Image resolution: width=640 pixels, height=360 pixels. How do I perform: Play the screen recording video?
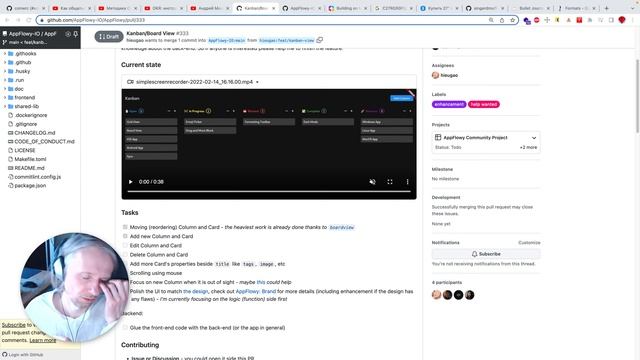131,182
